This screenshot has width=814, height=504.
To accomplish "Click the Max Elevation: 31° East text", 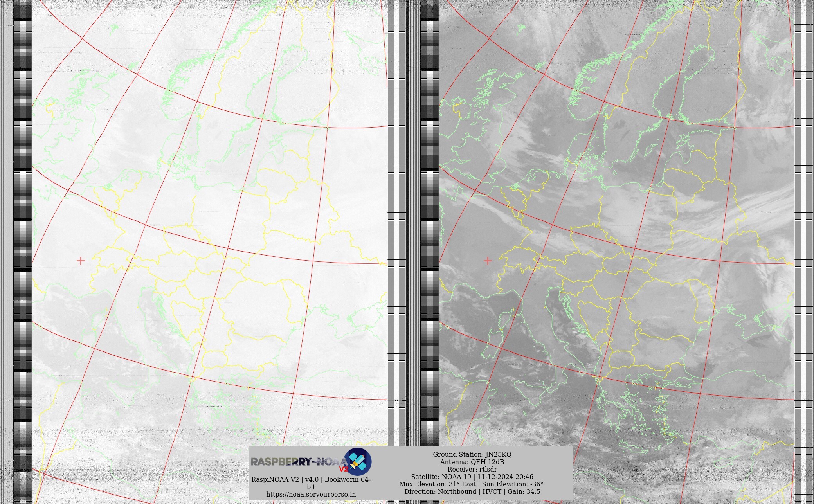I will [x=437, y=484].
